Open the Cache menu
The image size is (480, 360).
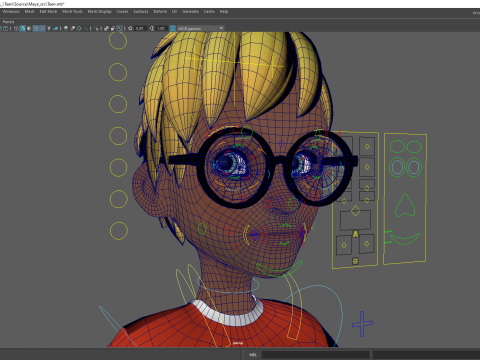[209, 11]
